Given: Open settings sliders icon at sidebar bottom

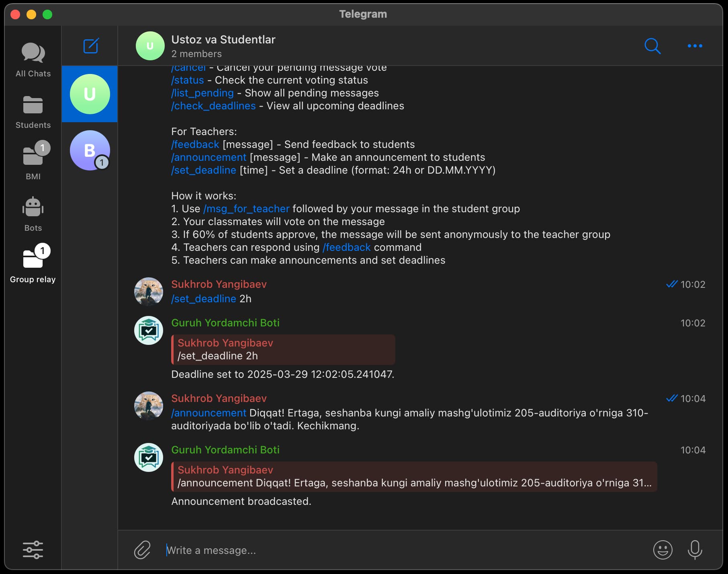Looking at the screenshot, I should [33, 549].
